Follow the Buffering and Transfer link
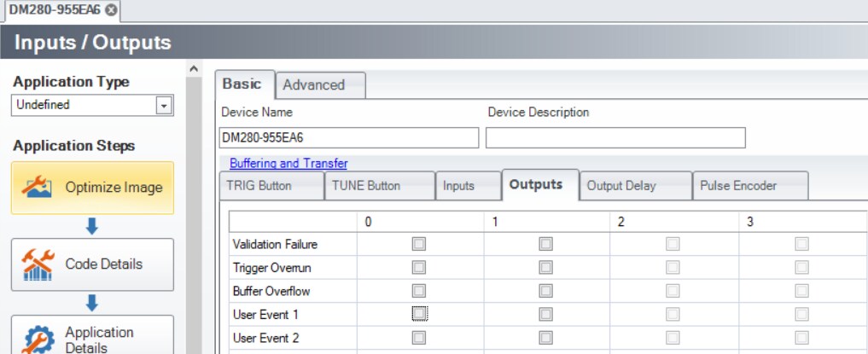 (288, 164)
